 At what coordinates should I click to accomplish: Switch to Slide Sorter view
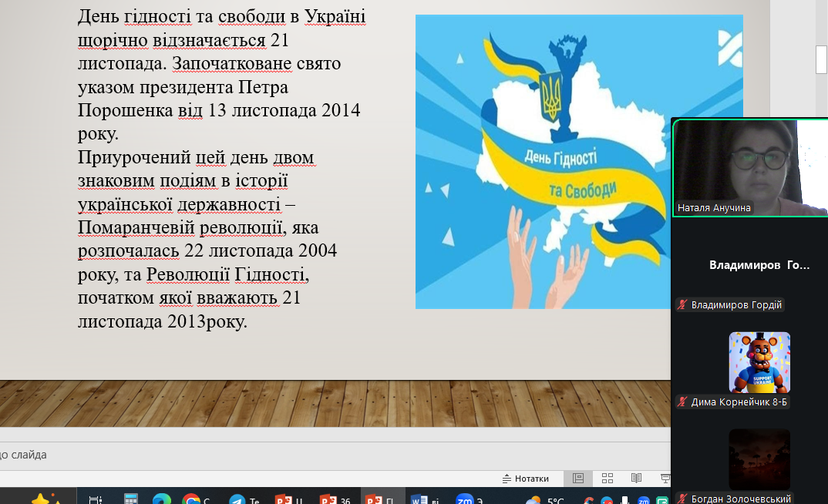pyautogui.click(x=608, y=479)
